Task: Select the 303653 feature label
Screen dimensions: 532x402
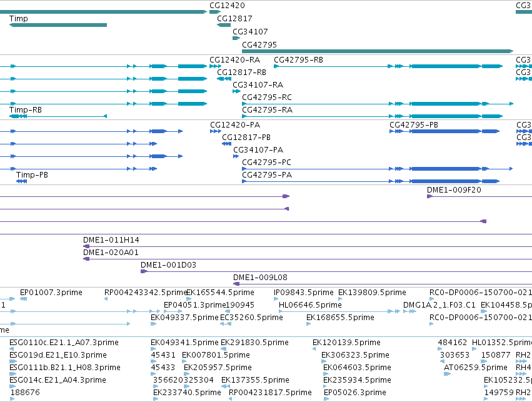Action: click(x=454, y=355)
